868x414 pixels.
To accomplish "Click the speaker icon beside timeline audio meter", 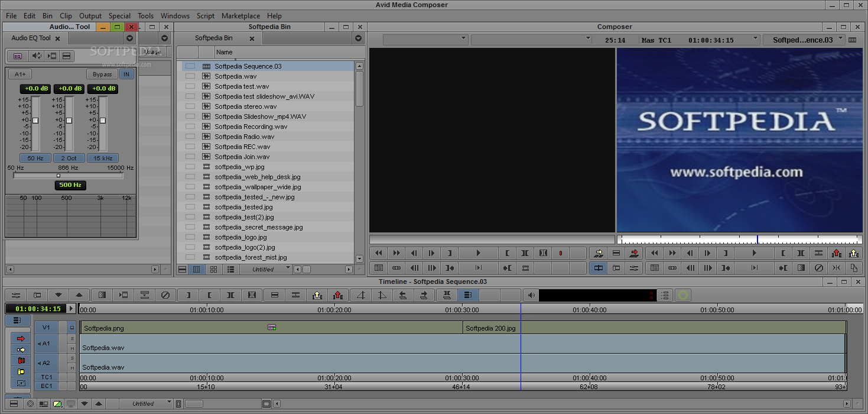I will 531,295.
